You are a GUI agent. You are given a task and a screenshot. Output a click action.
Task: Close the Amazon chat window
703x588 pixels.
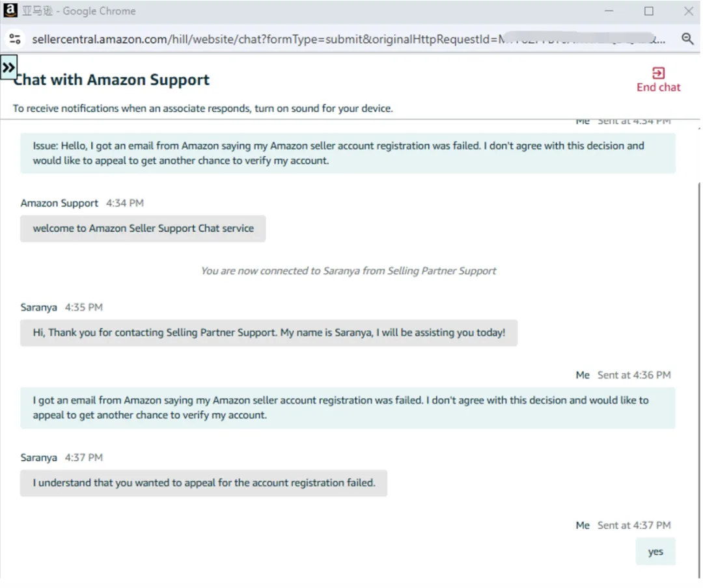[689, 11]
